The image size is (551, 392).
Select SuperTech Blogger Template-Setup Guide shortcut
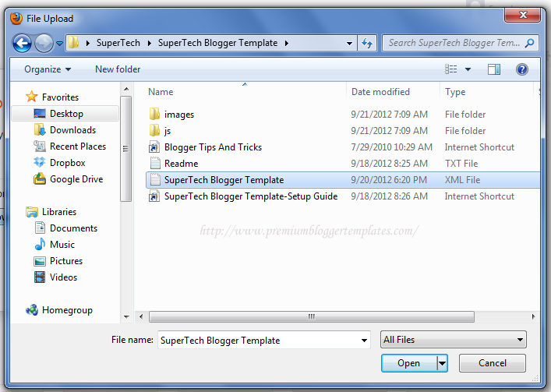click(x=343, y=196)
